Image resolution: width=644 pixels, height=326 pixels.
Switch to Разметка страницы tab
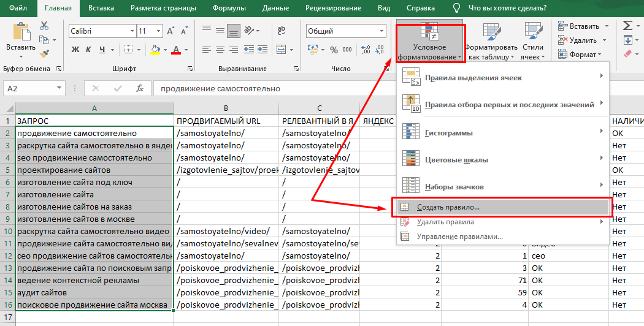[164, 8]
